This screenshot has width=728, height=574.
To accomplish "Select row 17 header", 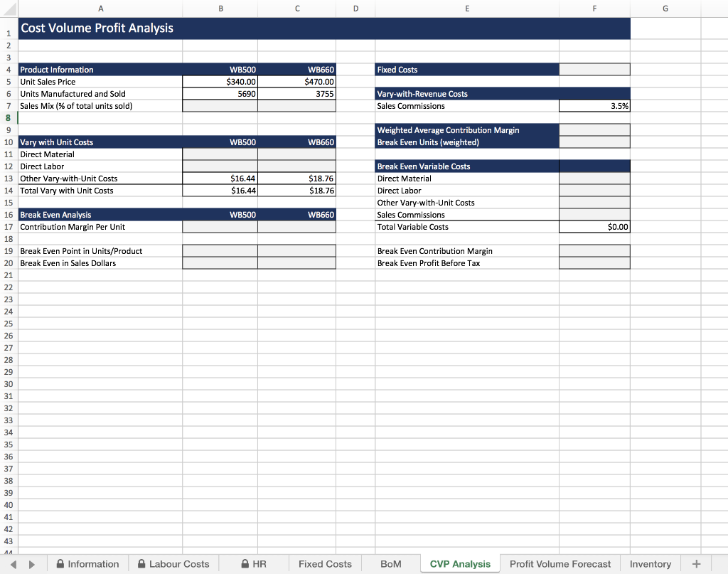I will coord(8,226).
